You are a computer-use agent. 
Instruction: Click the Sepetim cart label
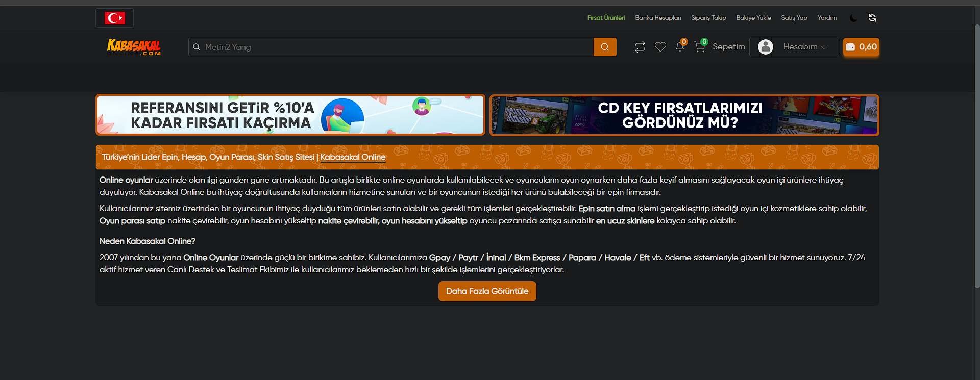tap(729, 47)
